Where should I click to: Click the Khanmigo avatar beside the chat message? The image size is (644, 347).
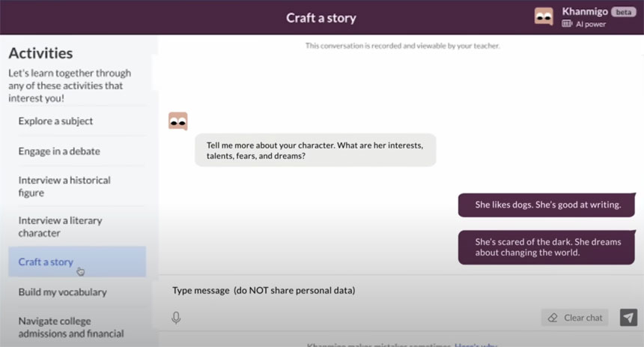177,121
